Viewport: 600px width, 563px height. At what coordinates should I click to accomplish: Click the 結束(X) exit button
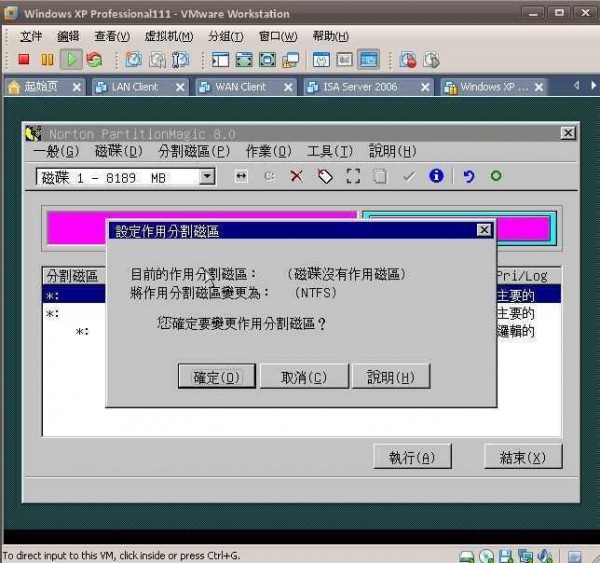[523, 457]
